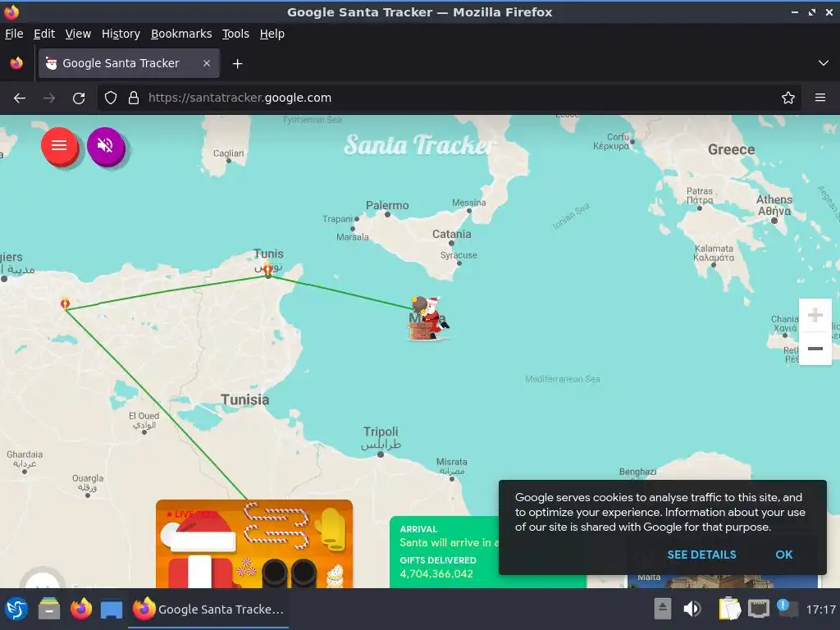Click Santa on the chimney
This screenshot has height=630, width=840.
pyautogui.click(x=428, y=317)
